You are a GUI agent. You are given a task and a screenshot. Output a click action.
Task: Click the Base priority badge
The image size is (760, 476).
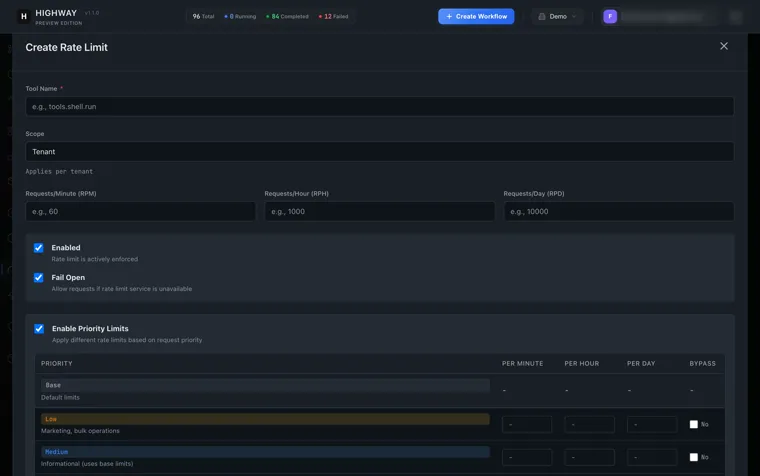click(265, 385)
